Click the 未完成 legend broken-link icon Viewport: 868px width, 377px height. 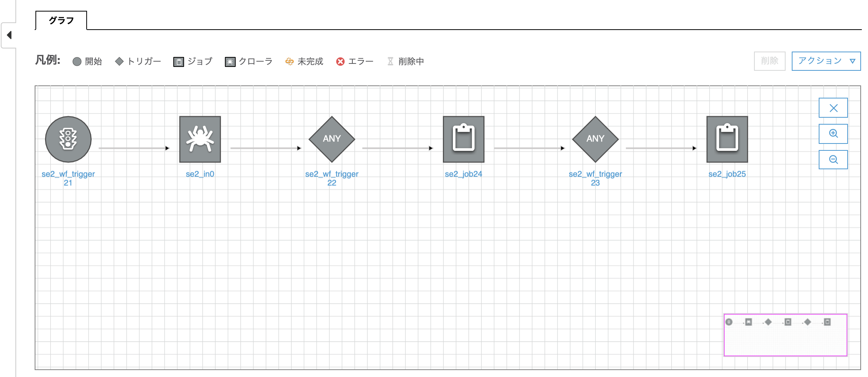(x=289, y=61)
